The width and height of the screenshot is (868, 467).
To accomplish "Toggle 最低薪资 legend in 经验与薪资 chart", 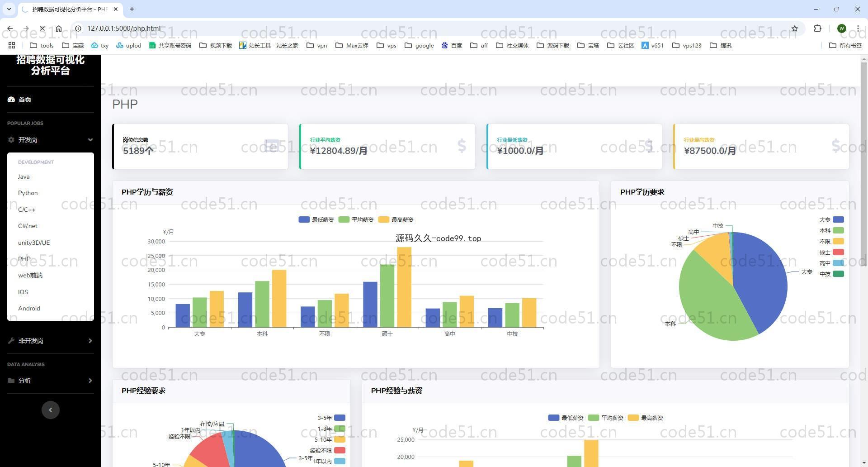I will pos(566,418).
